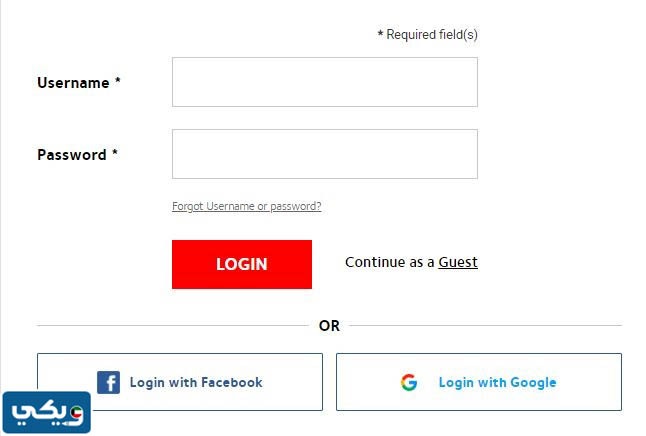Focus the Username input field
646x436 pixels.
point(324,82)
